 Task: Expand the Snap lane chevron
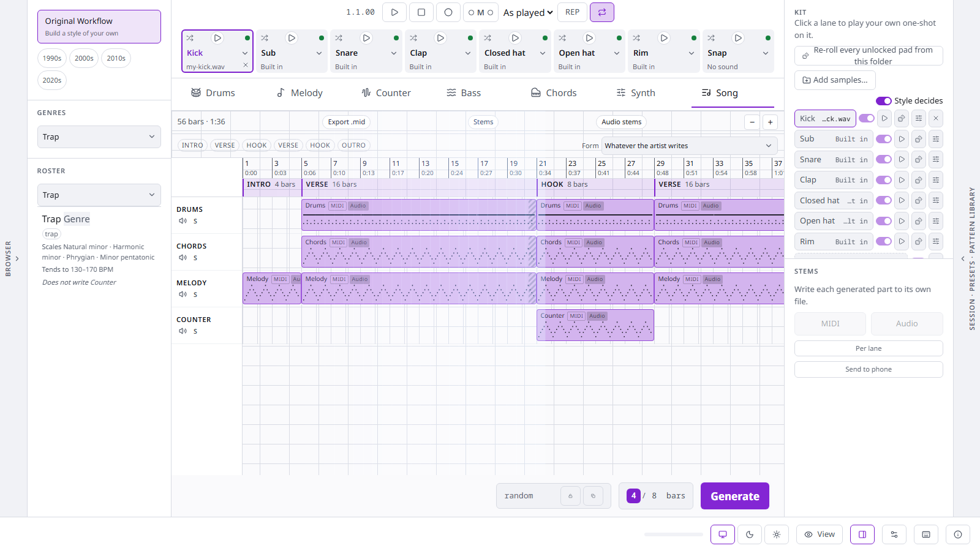tap(766, 53)
